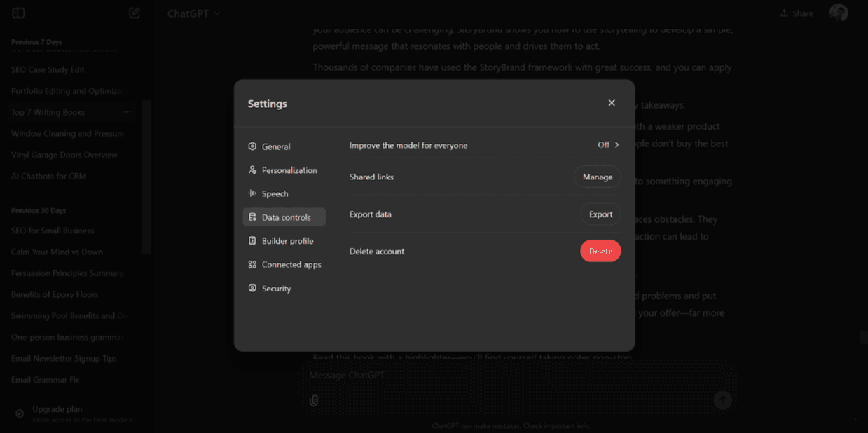Start a new chat with compose icon
Viewport: 868px width, 433px height.
point(135,13)
